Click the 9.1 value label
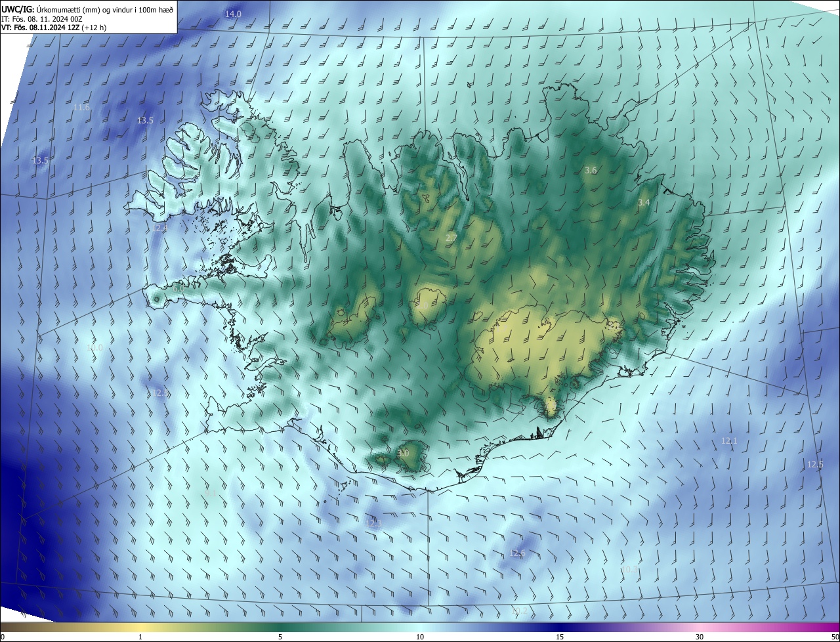This screenshot has height=642, width=840. 210,492
